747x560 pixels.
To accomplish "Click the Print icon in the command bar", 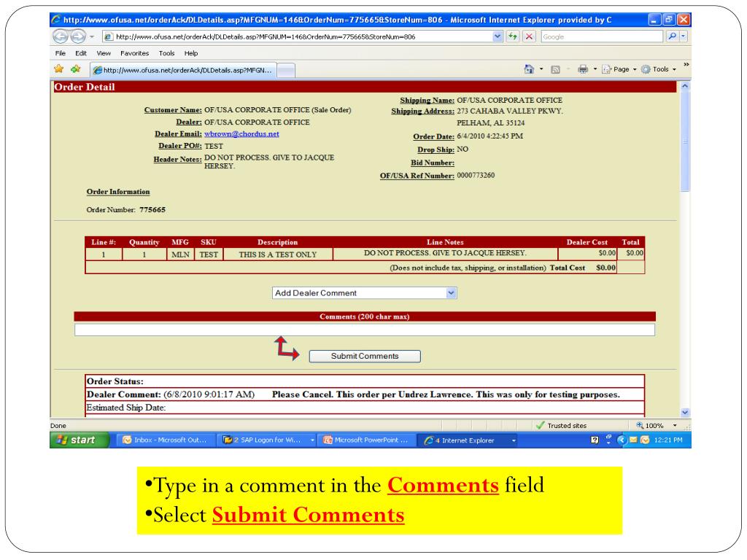I will coord(583,69).
